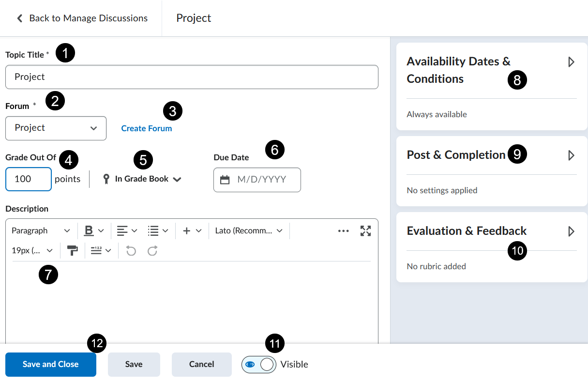The image size is (588, 383).
Task: Expand the Evaluation & Feedback panel
Action: (x=571, y=231)
